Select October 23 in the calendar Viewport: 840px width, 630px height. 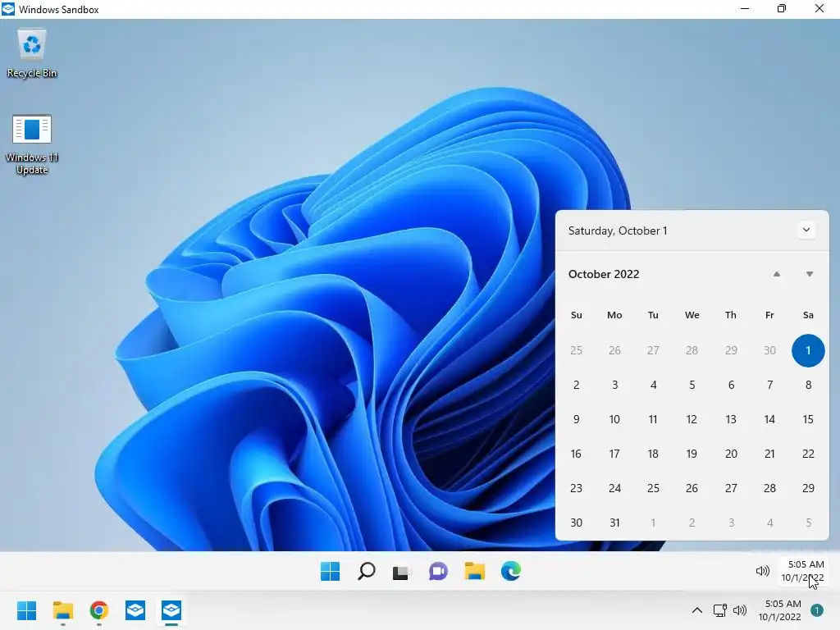(577, 488)
